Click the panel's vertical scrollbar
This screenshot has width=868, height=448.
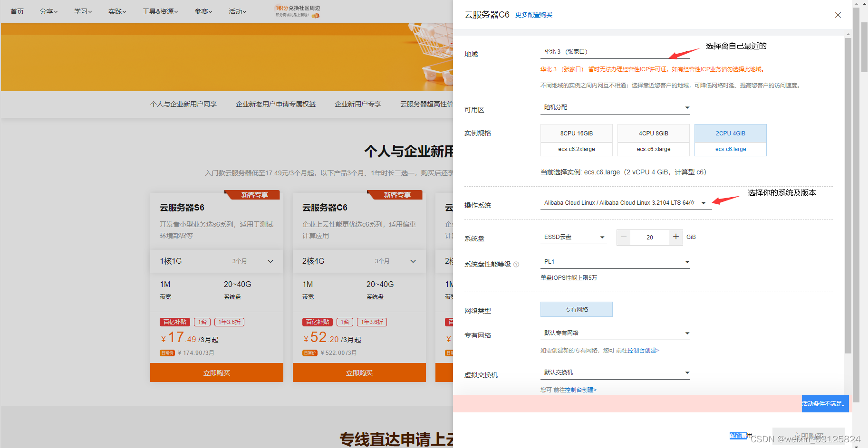tap(848, 195)
